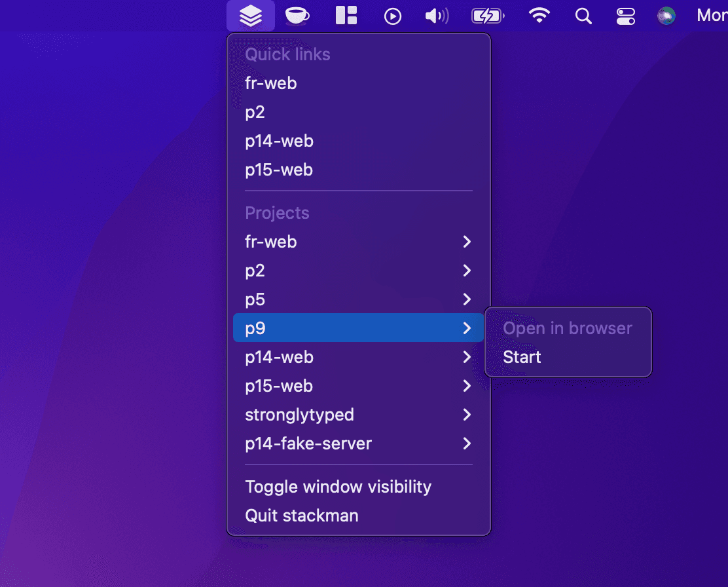Click Open in browser in p9 submenu
Screen dimensions: 728x587
pos(568,328)
